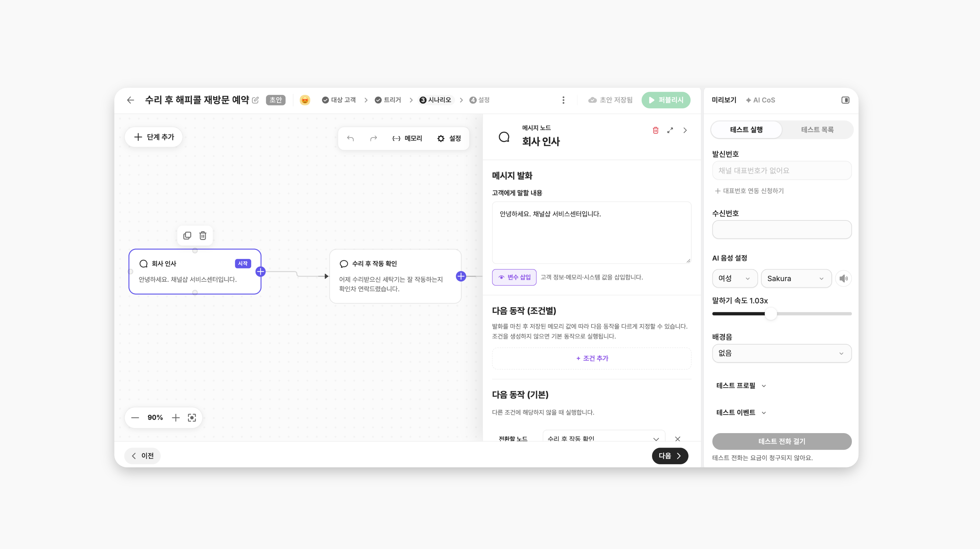Edit the campaign title pencil icon
980x549 pixels.
pos(255,100)
